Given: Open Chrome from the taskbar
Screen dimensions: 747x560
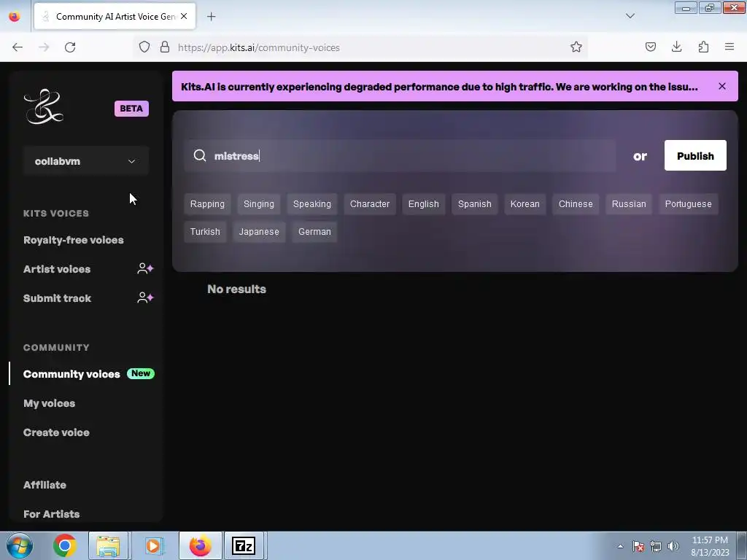Looking at the screenshot, I should (65, 545).
